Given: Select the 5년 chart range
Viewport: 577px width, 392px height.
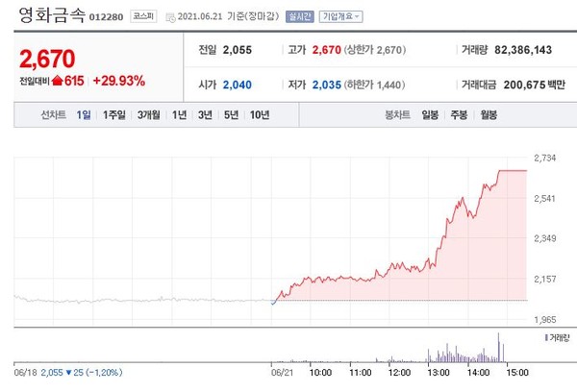Looking at the screenshot, I should click(x=231, y=115).
